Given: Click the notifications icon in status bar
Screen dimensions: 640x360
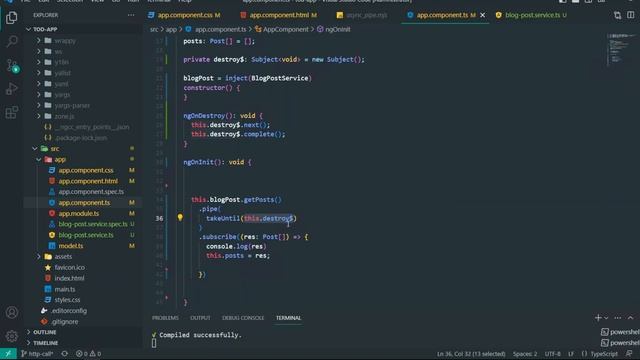Looking at the screenshot, I should 630,354.
